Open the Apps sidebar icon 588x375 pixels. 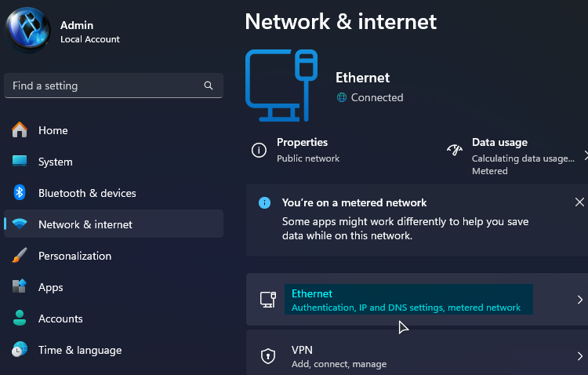(x=20, y=286)
